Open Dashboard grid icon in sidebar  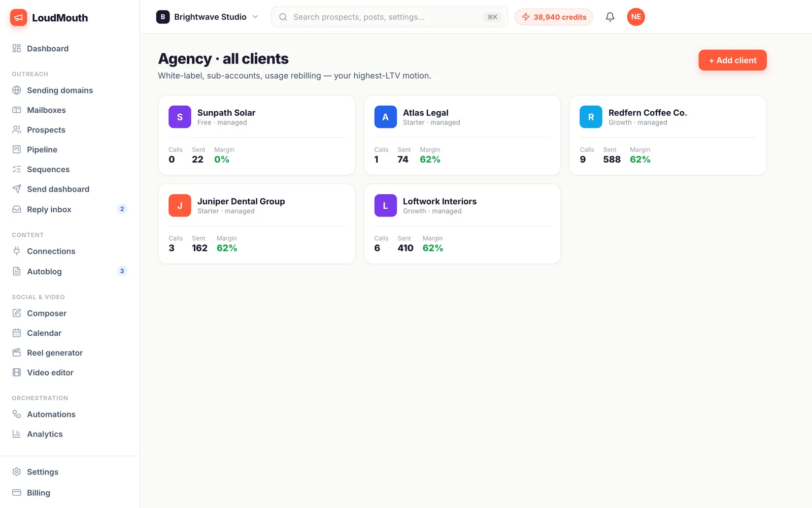(x=17, y=48)
